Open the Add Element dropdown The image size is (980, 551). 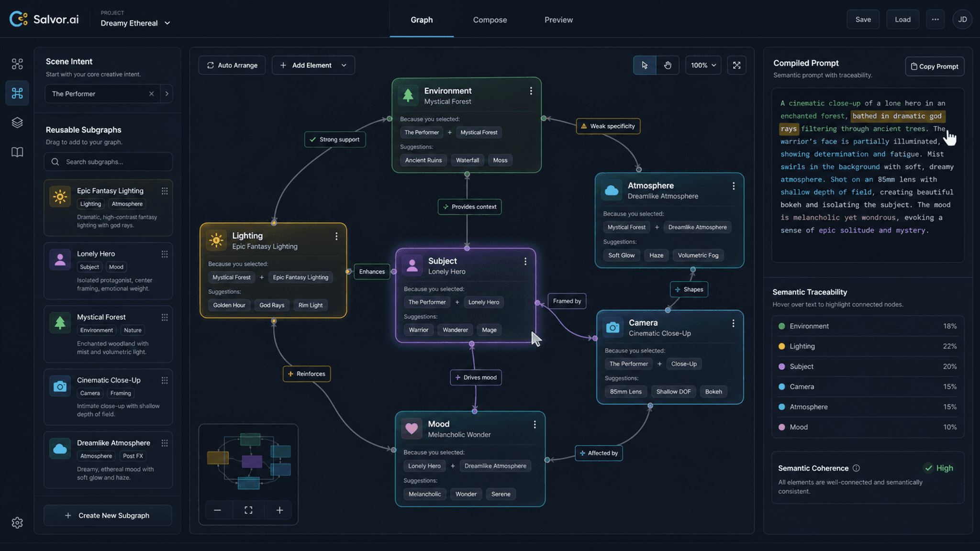coord(313,65)
